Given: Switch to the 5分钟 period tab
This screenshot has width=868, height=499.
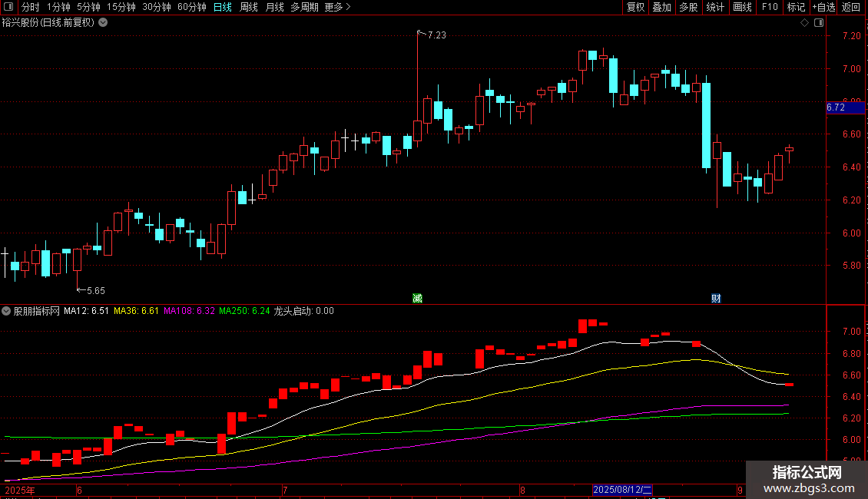Looking at the screenshot, I should coord(88,7).
